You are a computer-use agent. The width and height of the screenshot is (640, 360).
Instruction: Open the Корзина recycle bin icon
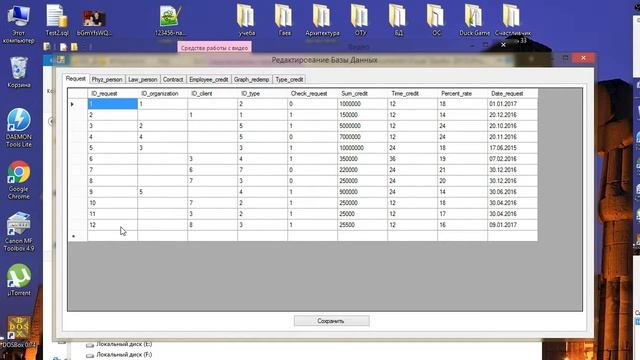point(19,73)
